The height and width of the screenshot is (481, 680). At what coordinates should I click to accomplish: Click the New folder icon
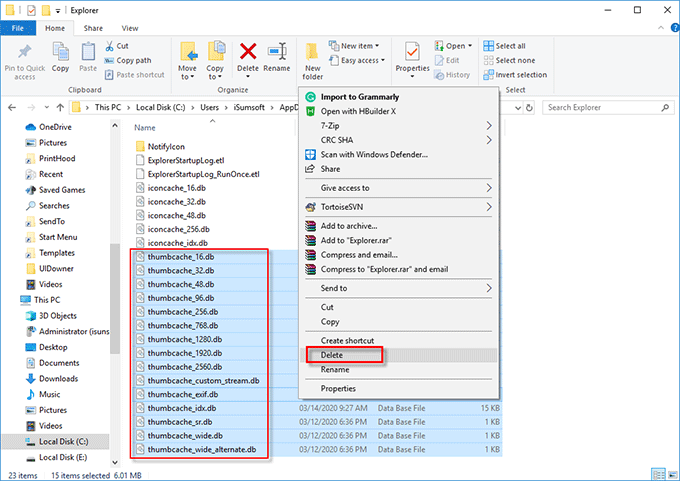[x=312, y=52]
